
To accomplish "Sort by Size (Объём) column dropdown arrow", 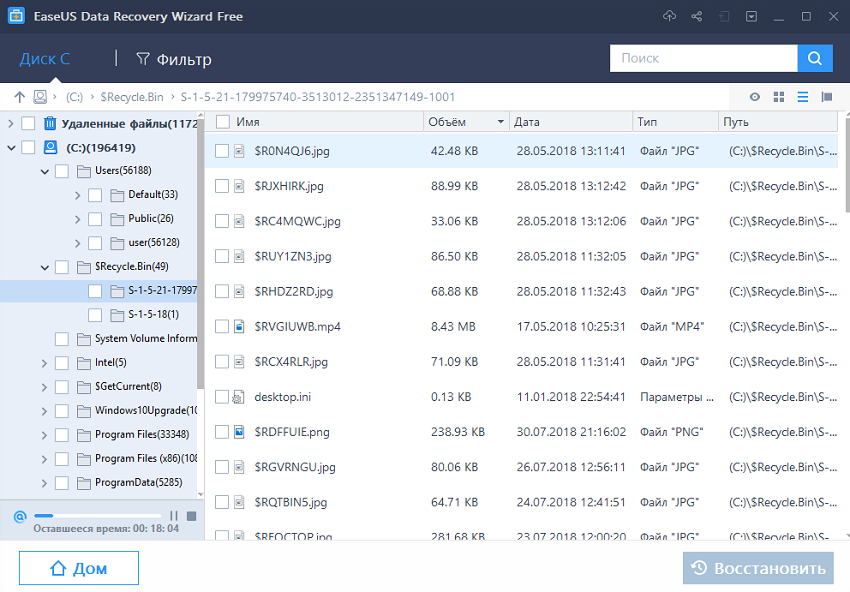I will click(x=500, y=122).
